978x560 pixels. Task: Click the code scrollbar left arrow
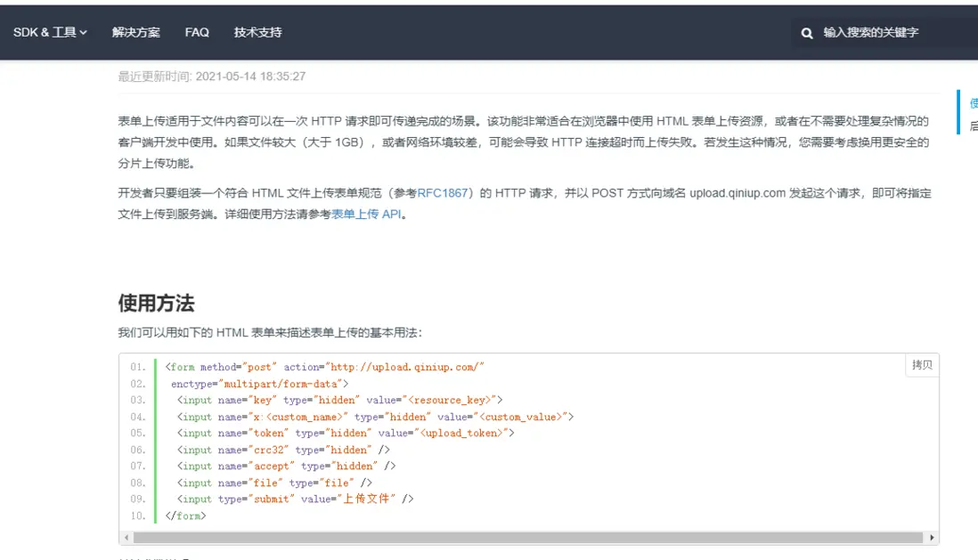click(x=126, y=538)
